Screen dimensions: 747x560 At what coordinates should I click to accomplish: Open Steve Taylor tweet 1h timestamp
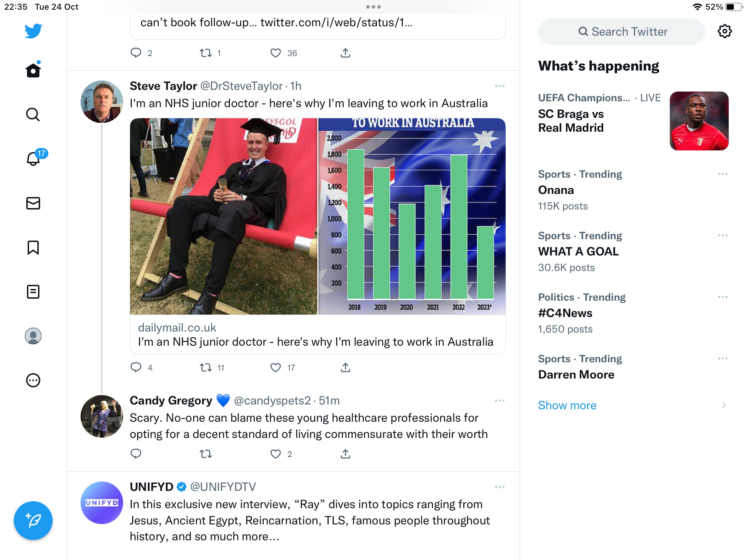tap(296, 86)
